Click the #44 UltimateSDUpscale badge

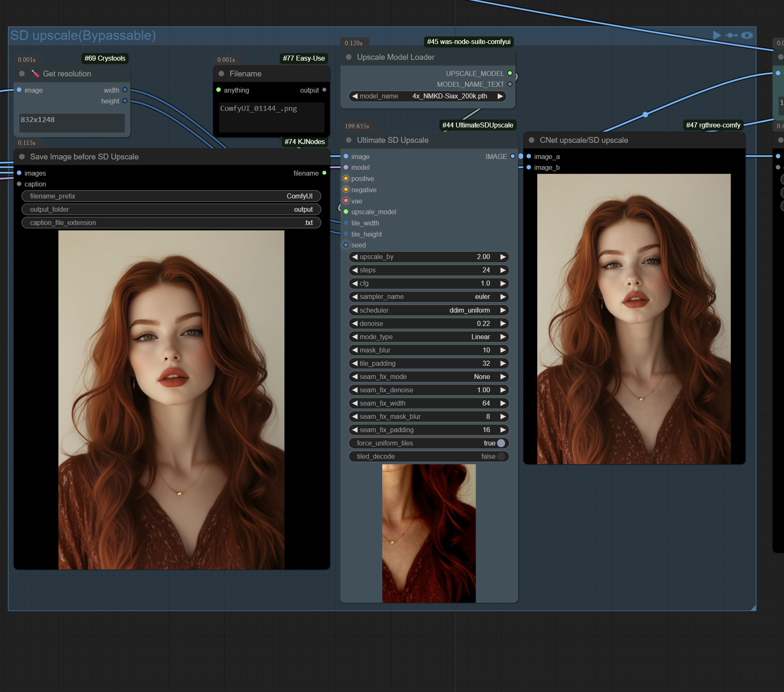coord(477,125)
